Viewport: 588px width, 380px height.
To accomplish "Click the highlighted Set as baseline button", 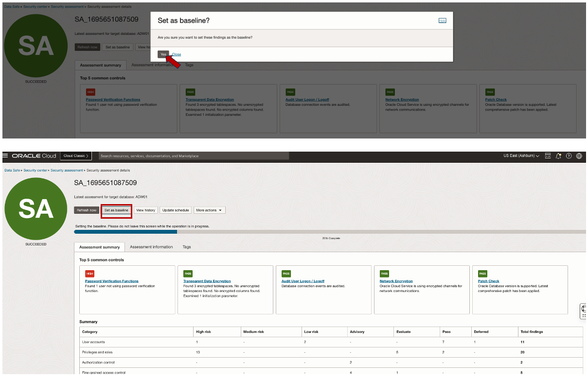I will pos(116,210).
